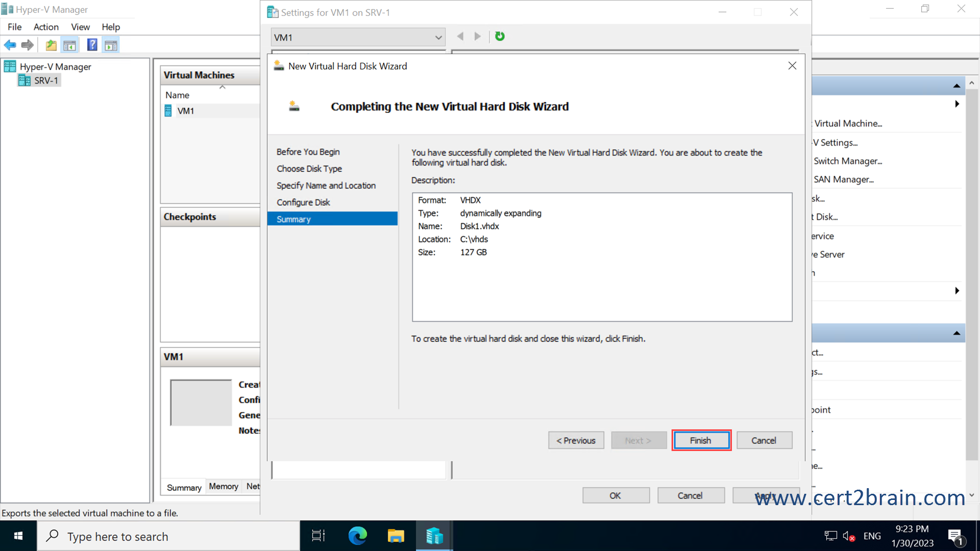Click the Forward arrow in Hyper-V Manager toolbar
Viewport: 980px width, 551px height.
(27, 45)
